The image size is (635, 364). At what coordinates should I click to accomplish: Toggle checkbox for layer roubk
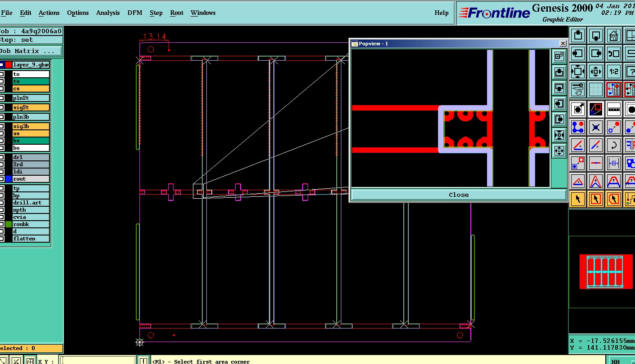pyautogui.click(x=2, y=224)
